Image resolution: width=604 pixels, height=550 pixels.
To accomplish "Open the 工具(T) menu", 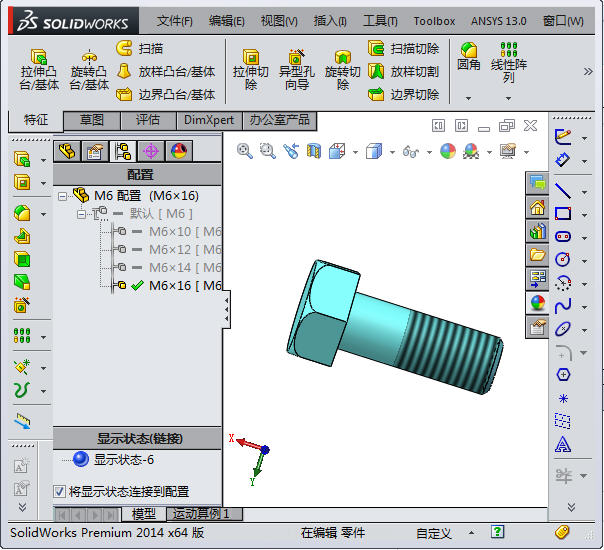I will click(380, 21).
